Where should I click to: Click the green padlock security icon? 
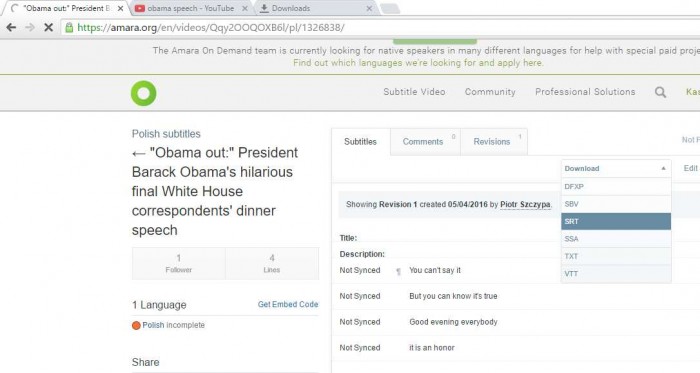[69, 28]
